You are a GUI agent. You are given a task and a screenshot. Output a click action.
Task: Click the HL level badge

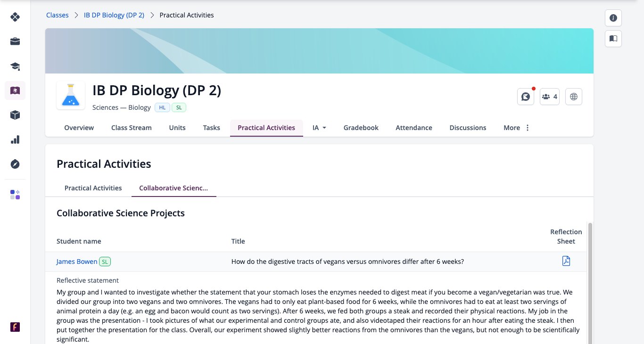162,107
